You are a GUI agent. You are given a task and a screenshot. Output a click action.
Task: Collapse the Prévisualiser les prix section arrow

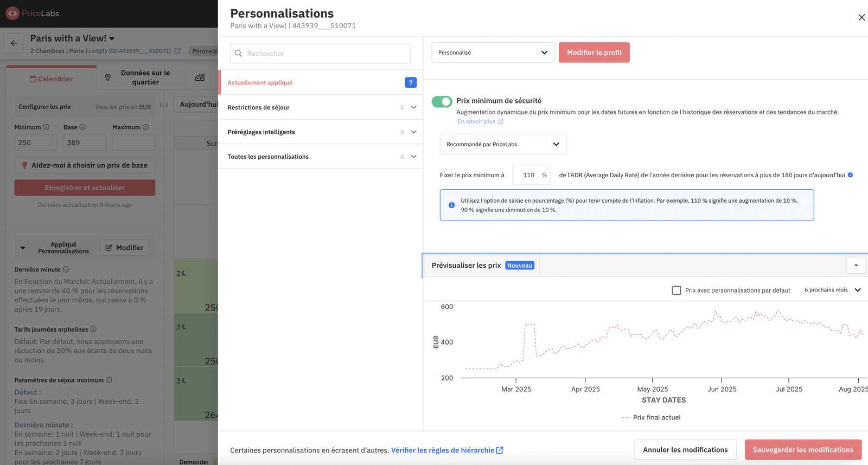pos(856,266)
